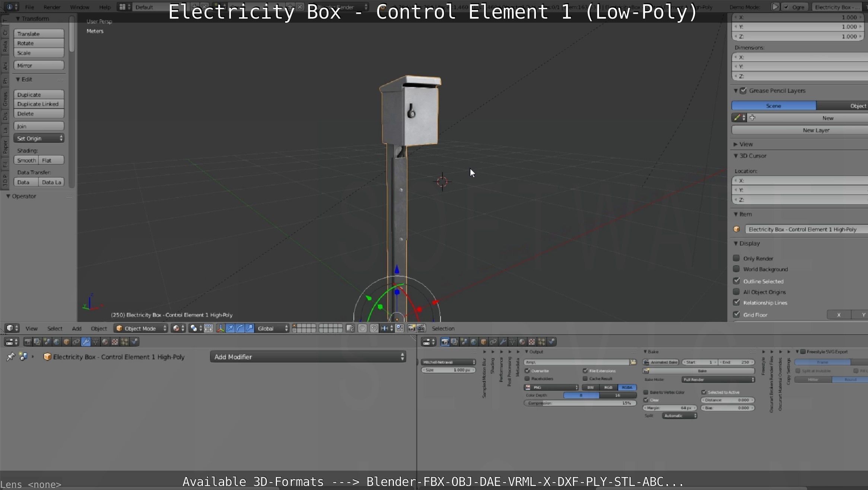
Task: Toggle the File Extensions checkbox
Action: pos(585,371)
